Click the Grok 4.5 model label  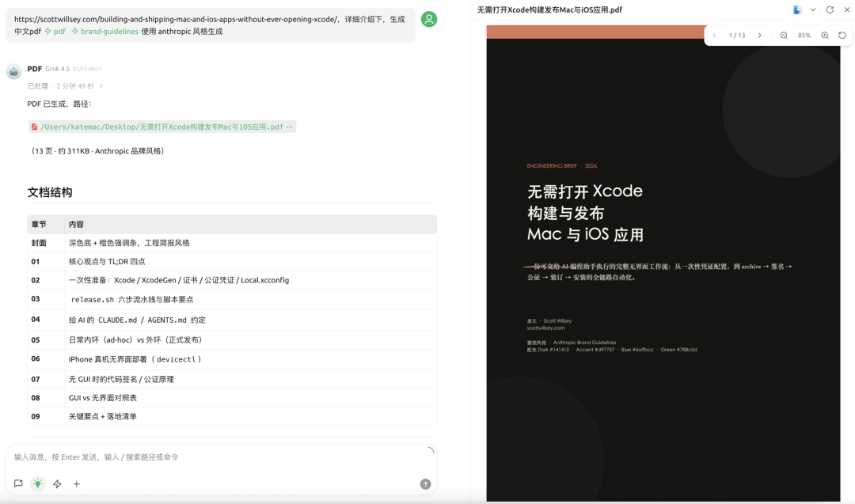click(x=57, y=69)
